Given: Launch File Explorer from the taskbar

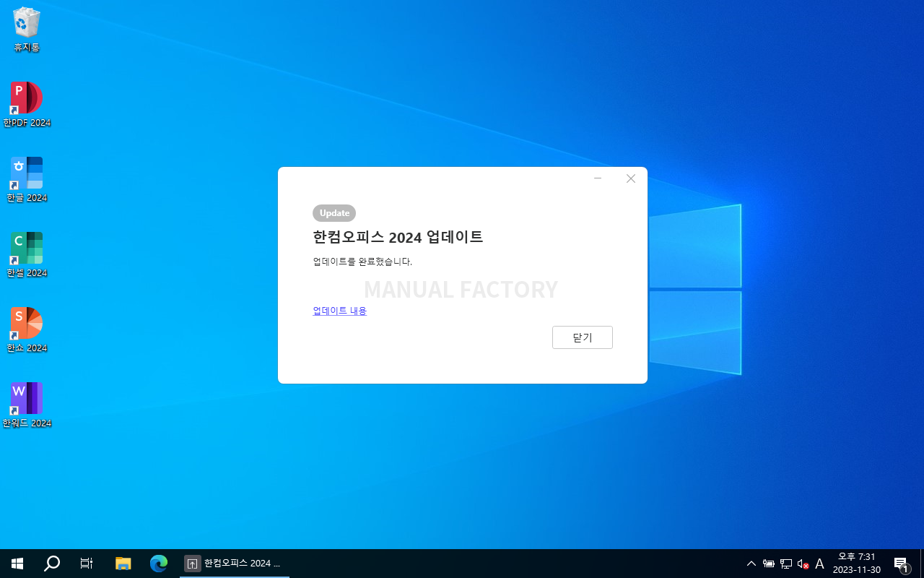Looking at the screenshot, I should pyautogui.click(x=123, y=564).
